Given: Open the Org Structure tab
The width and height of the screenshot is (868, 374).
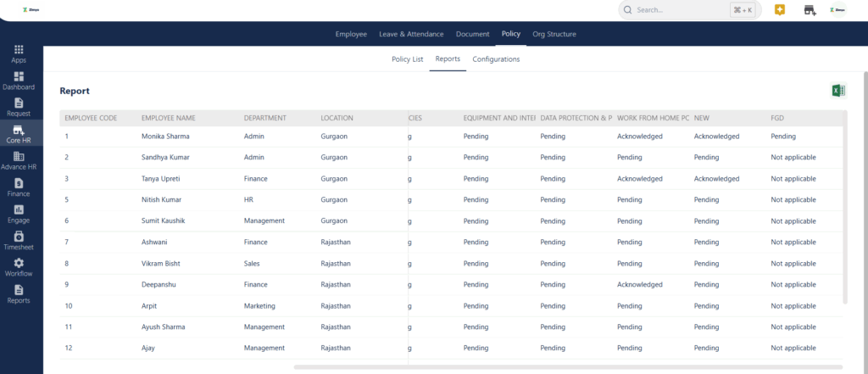Looking at the screenshot, I should [554, 35].
